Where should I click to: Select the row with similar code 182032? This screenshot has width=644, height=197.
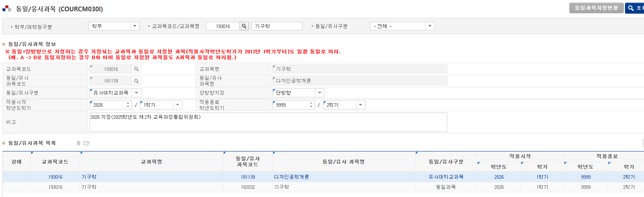click(248, 187)
